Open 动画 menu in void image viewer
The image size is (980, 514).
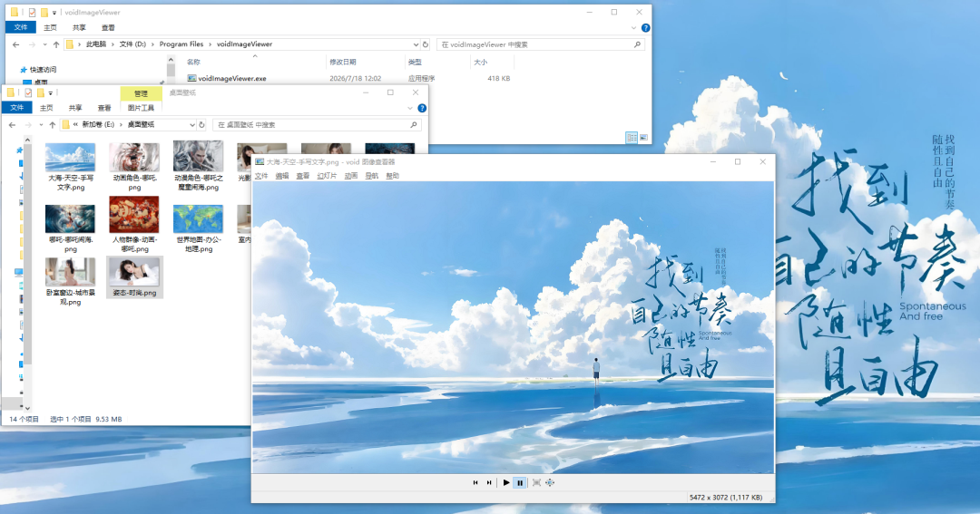[351, 176]
